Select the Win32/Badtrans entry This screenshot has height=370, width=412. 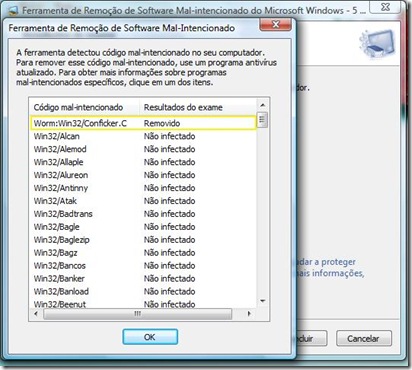63,214
